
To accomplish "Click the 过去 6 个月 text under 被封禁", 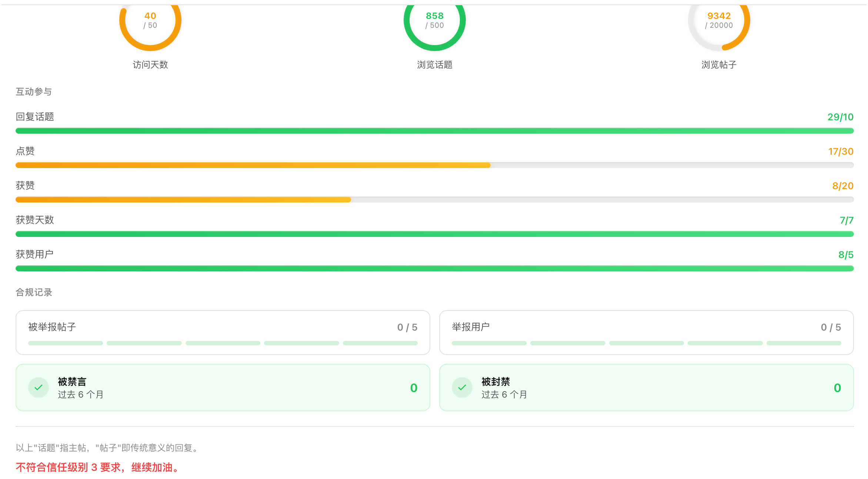I will 504,395.
